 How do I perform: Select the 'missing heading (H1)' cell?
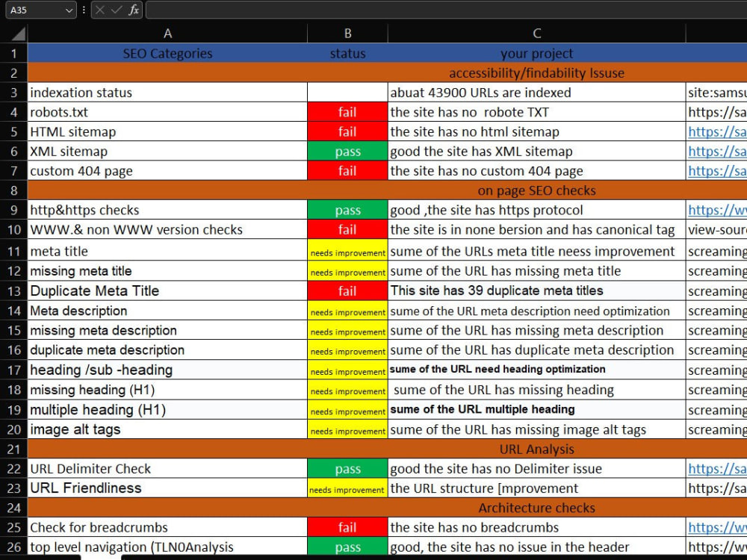pos(167,390)
